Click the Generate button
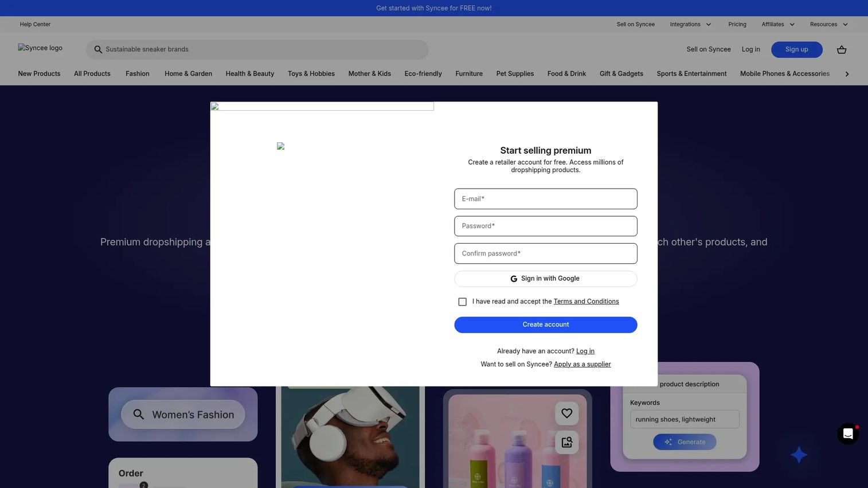 click(685, 442)
